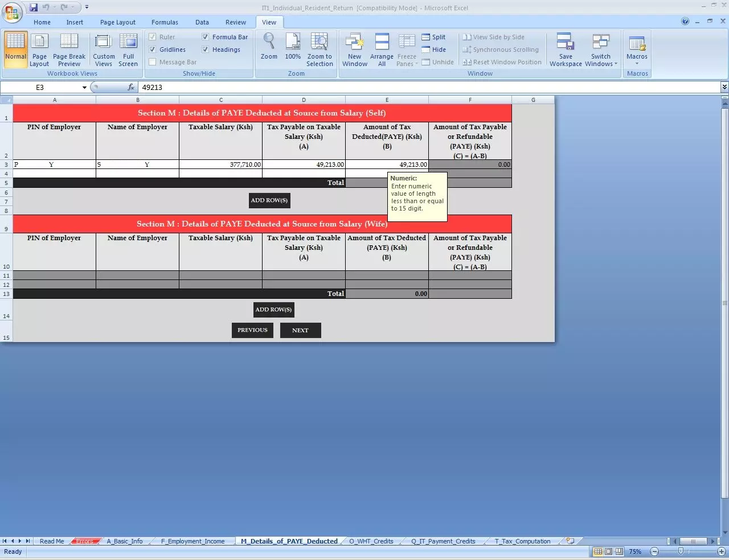Select Page Break Preview in status bar
This screenshot has height=560, width=729.
click(x=619, y=551)
